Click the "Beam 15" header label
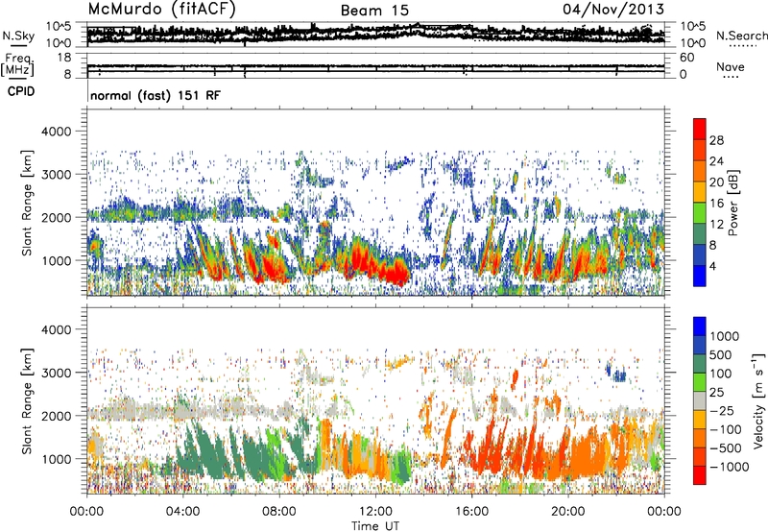This screenshot has height=532, width=768. point(374,11)
